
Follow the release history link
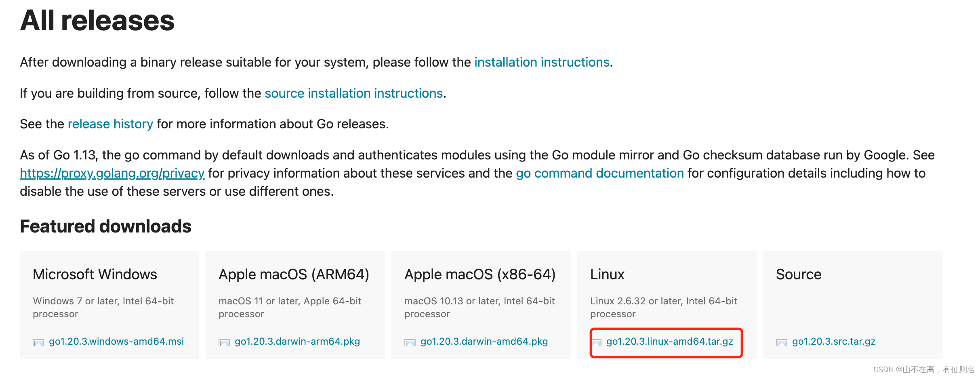click(x=110, y=124)
